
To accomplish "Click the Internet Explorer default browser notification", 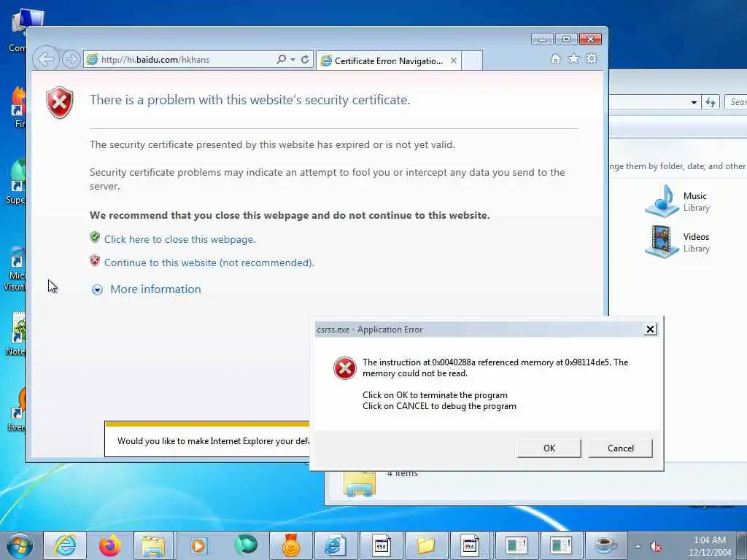I will [x=207, y=439].
